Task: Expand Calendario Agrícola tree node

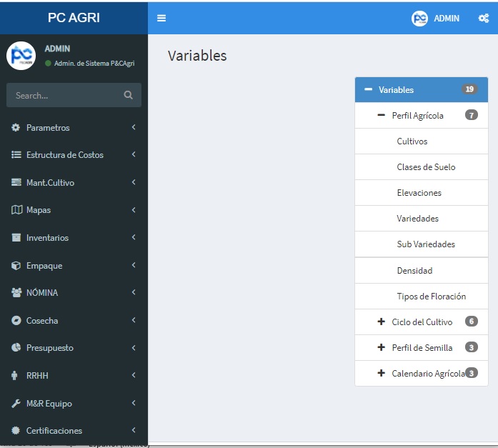Action: click(x=382, y=374)
